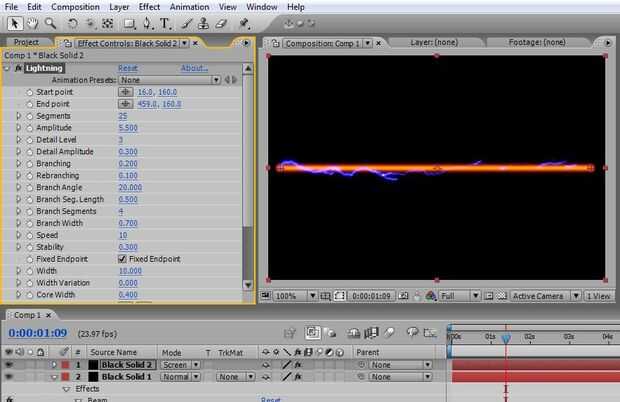This screenshot has height=402, width=620.
Task: Choose the Clone Stamp tool
Action: pyautogui.click(x=205, y=23)
